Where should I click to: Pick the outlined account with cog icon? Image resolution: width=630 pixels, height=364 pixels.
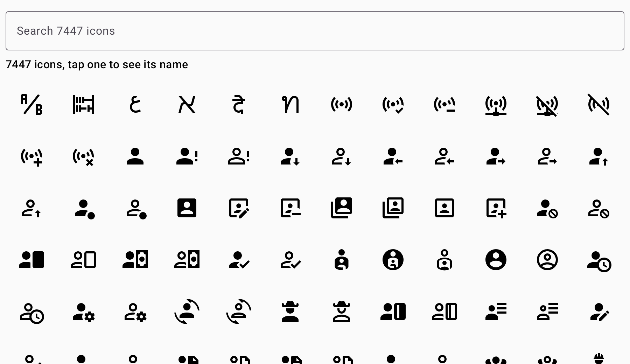[x=136, y=312]
